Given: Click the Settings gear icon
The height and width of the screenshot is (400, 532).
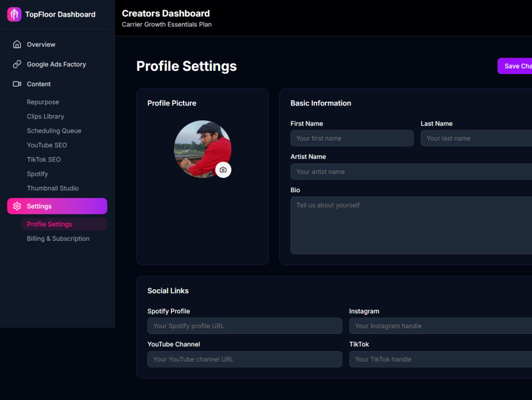Looking at the screenshot, I should [17, 206].
